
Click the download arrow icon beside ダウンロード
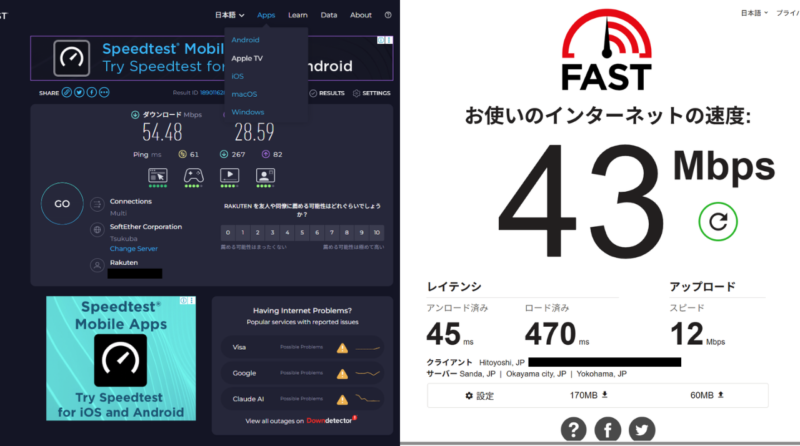coord(135,115)
